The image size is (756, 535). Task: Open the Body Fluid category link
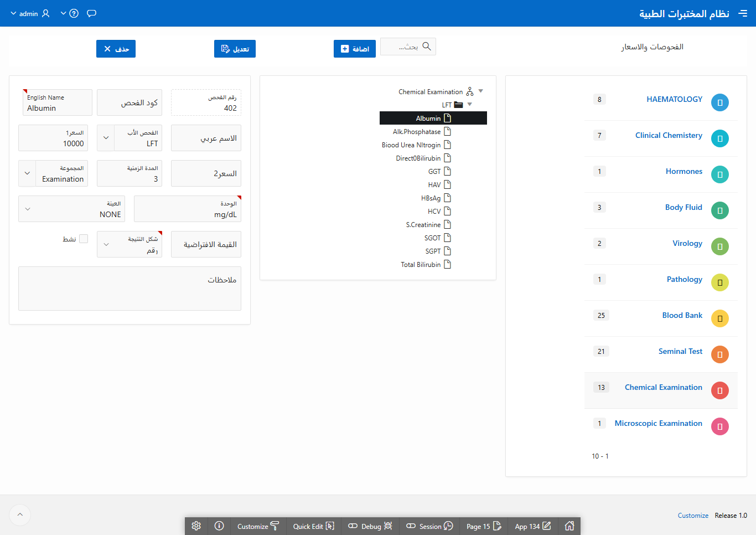pos(683,207)
